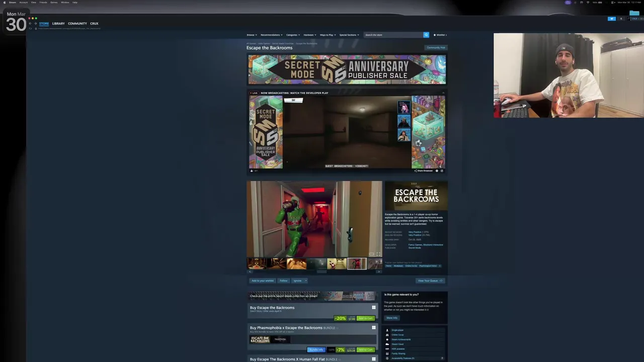Click Windows icon on Human Fall Flat bundle
The height and width of the screenshot is (362, 644).
click(x=374, y=359)
